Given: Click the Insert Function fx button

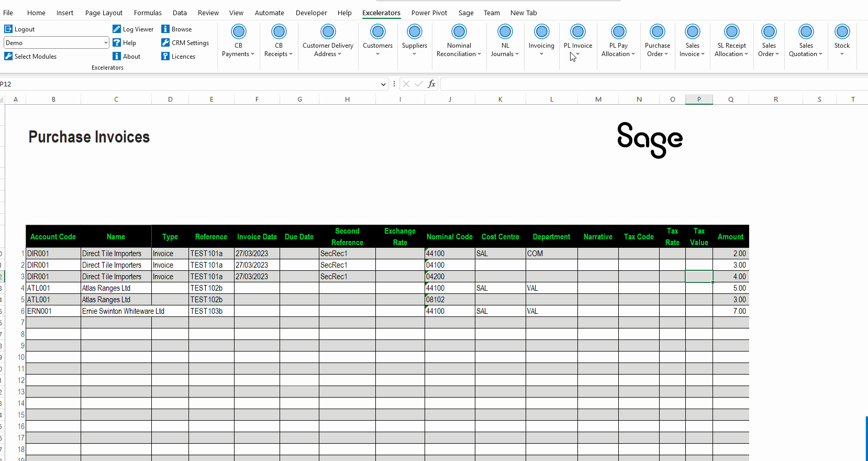Looking at the screenshot, I should (x=431, y=84).
